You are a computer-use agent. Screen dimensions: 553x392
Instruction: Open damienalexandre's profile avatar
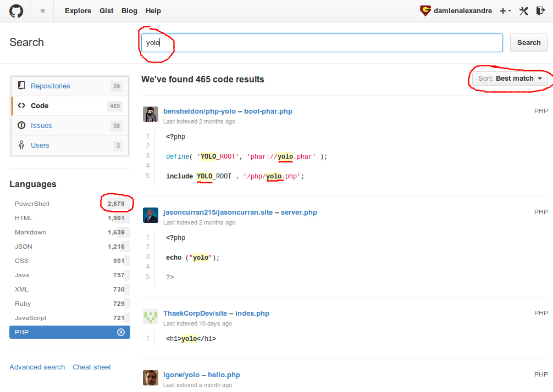click(x=425, y=11)
